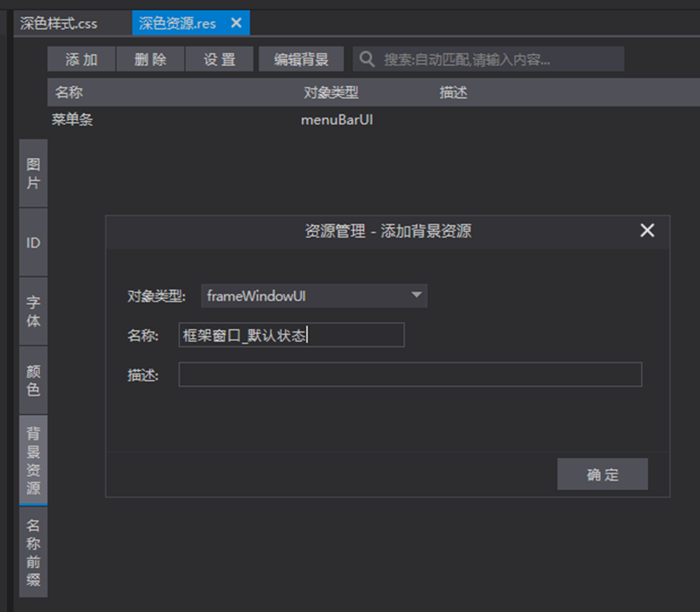
Task: Open the 图片 side tab
Action: (33, 173)
